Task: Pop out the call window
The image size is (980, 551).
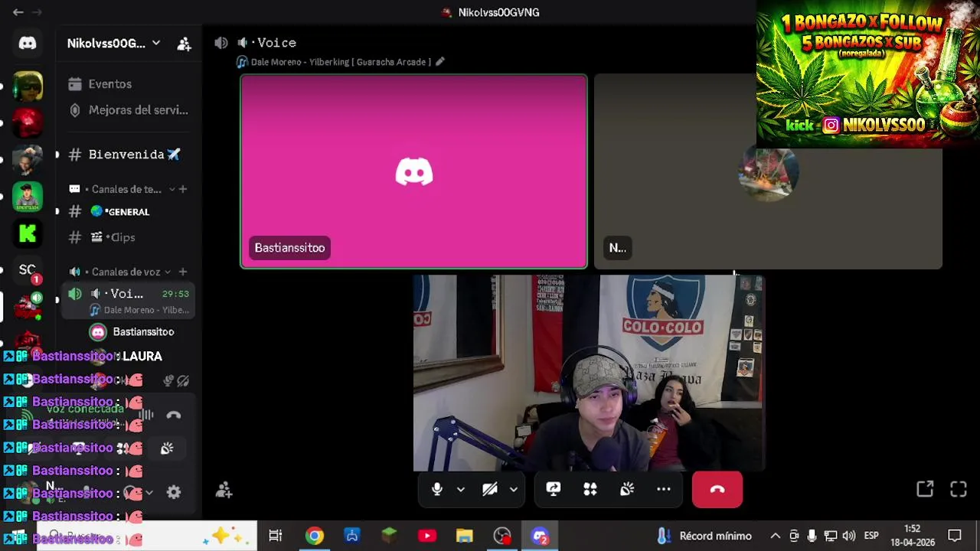Action: [x=925, y=489]
